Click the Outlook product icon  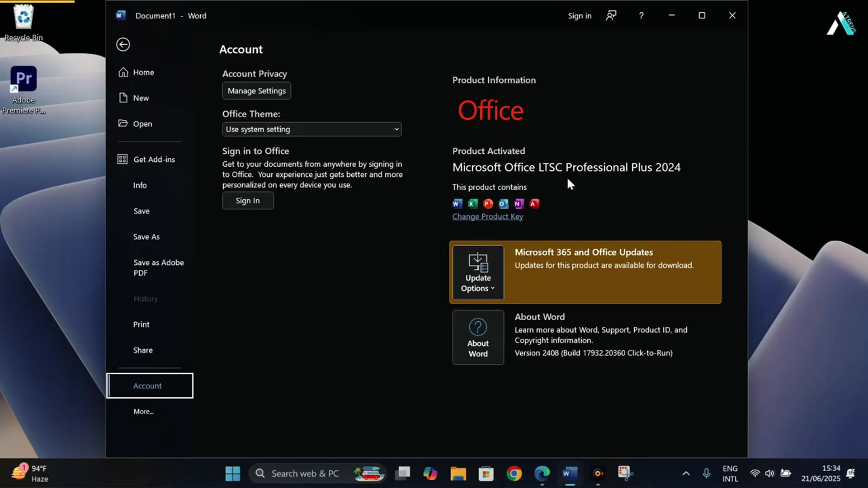[503, 203]
